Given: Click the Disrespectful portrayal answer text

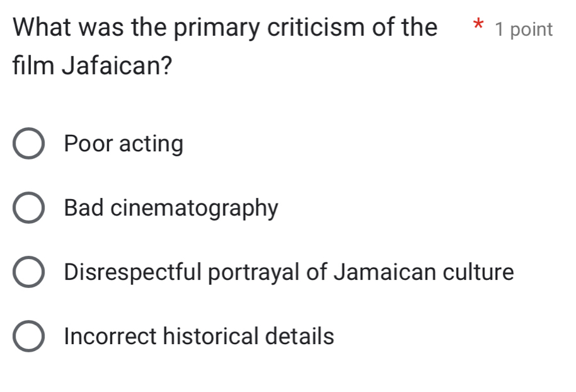Looking at the screenshot, I should point(287,272).
